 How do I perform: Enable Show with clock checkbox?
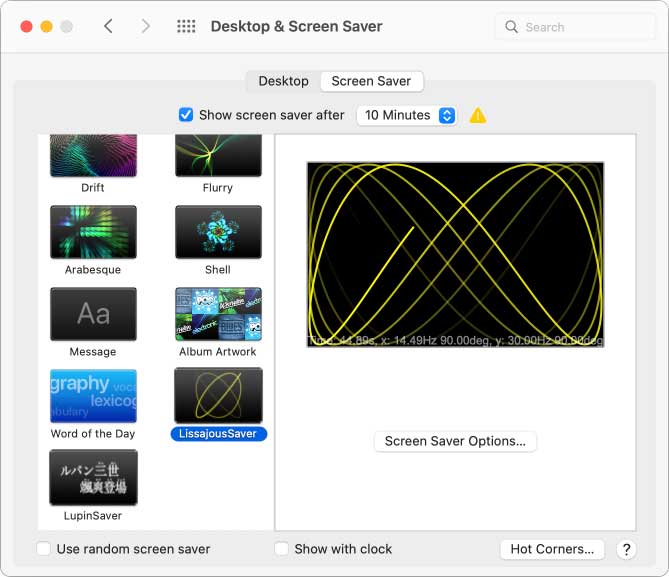(282, 549)
